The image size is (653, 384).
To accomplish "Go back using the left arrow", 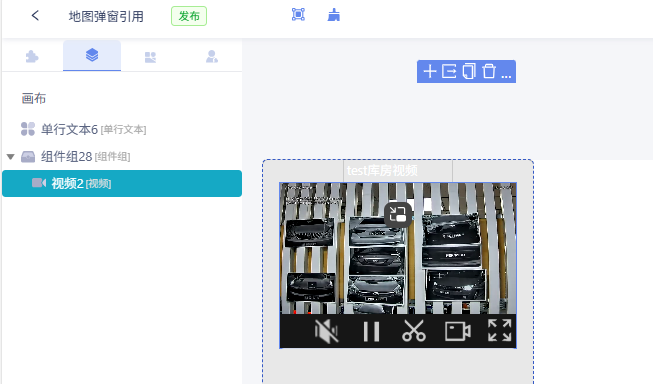I will [x=35, y=16].
